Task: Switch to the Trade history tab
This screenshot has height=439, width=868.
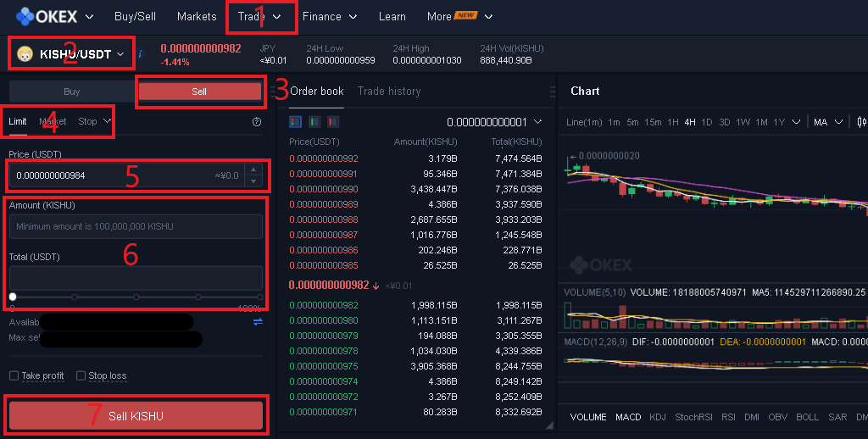Action: (389, 92)
